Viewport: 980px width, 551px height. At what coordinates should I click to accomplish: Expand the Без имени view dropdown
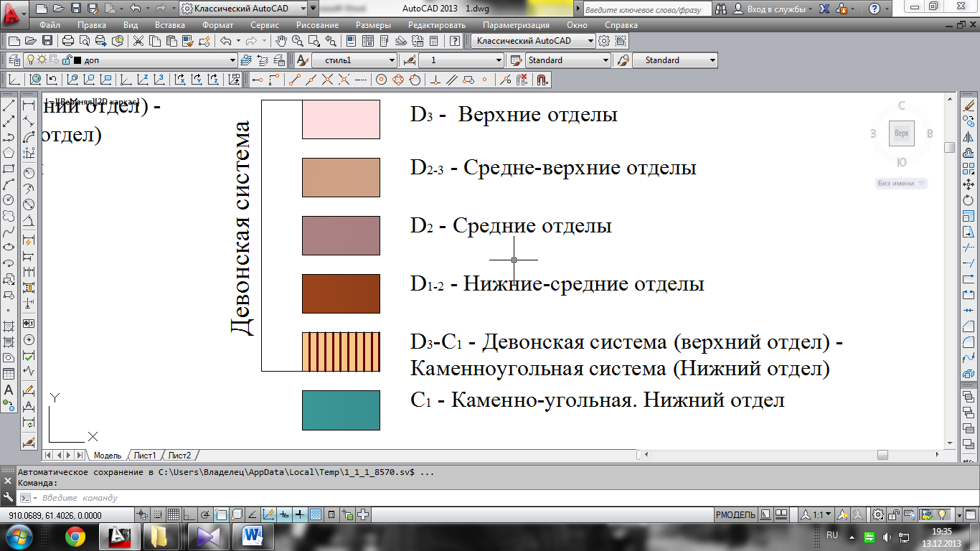click(901, 184)
